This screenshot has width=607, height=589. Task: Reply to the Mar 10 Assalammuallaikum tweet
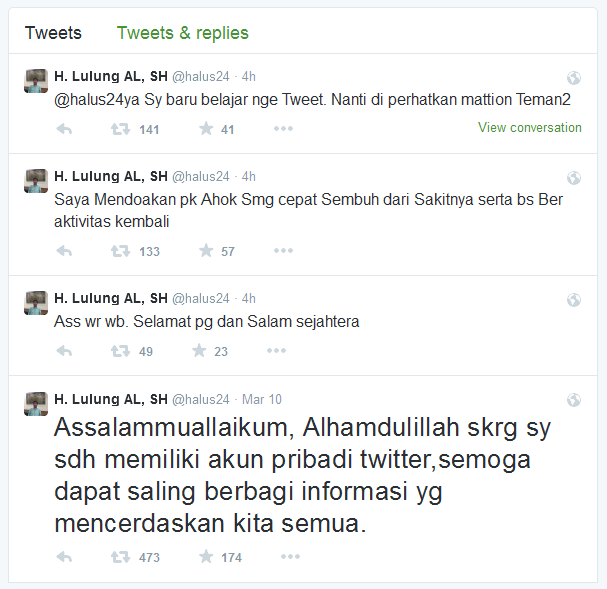64,557
